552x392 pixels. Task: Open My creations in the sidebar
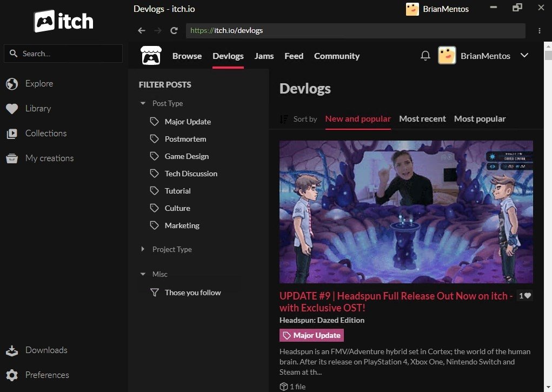(x=49, y=158)
